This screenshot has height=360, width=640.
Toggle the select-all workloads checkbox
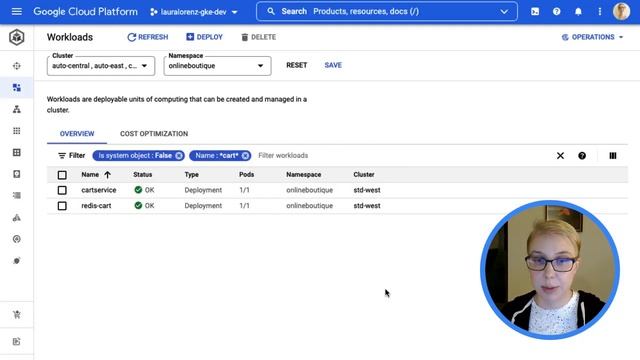pos(62,175)
